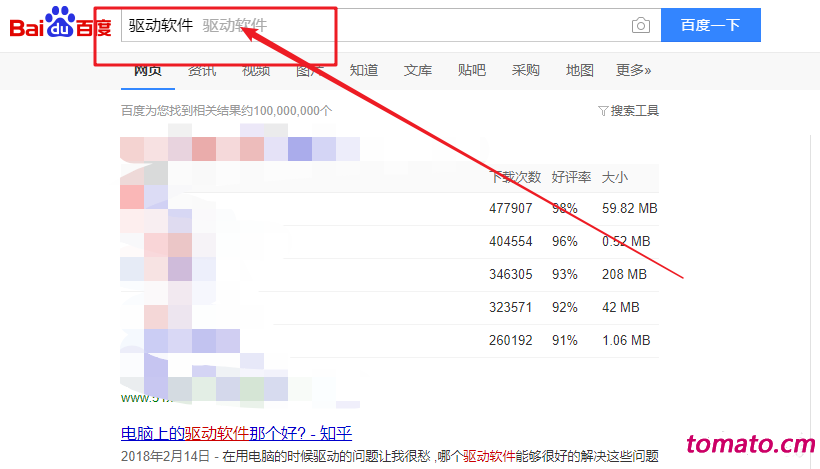820x469 pixels.
Task: Expand the 更多» menu
Action: (633, 70)
